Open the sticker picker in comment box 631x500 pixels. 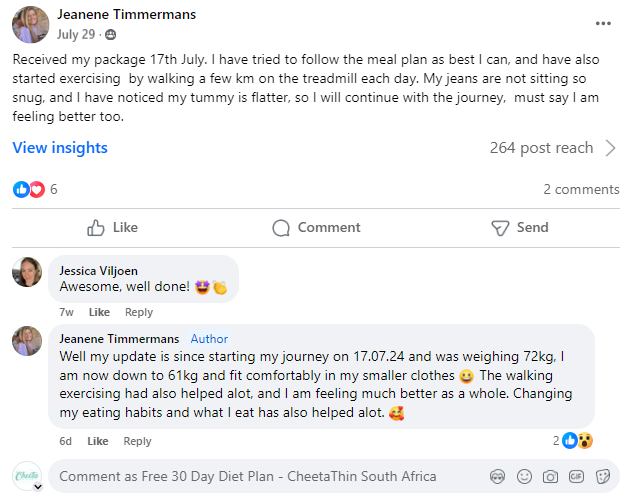pyautogui.click(x=601, y=476)
